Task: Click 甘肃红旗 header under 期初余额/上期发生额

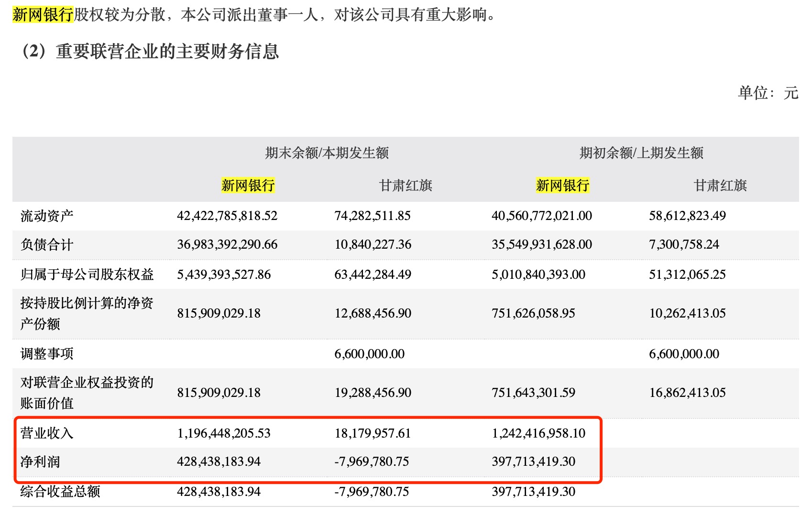Action: [x=720, y=186]
